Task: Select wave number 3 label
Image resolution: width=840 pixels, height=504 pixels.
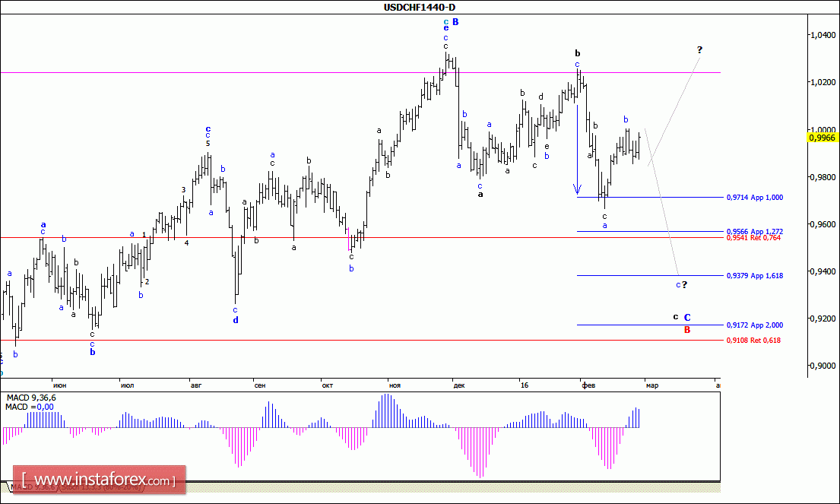Action: click(183, 189)
